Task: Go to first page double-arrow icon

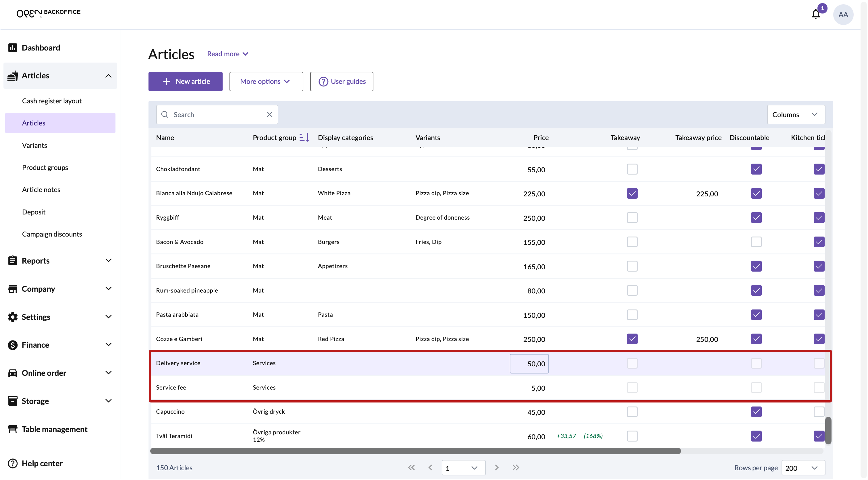Action: tap(411, 468)
